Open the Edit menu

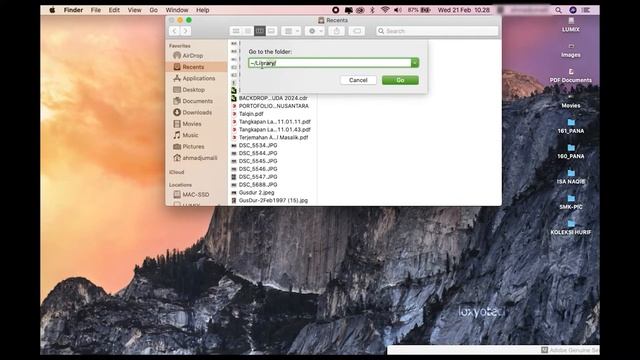(114, 10)
